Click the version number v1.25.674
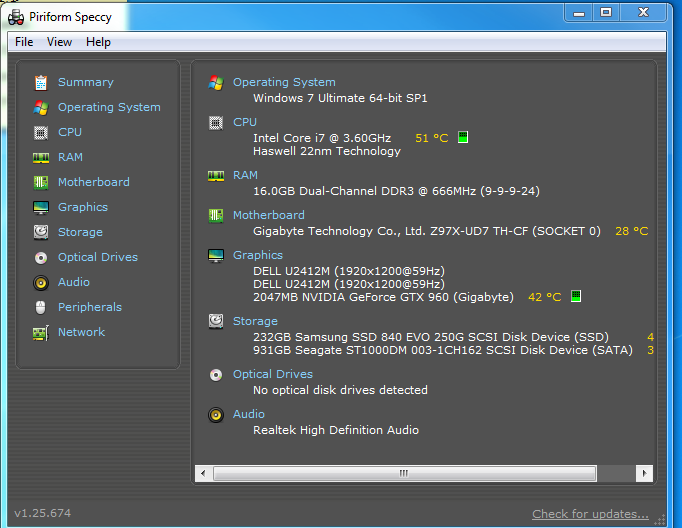Image resolution: width=682 pixels, height=528 pixels. click(x=43, y=513)
